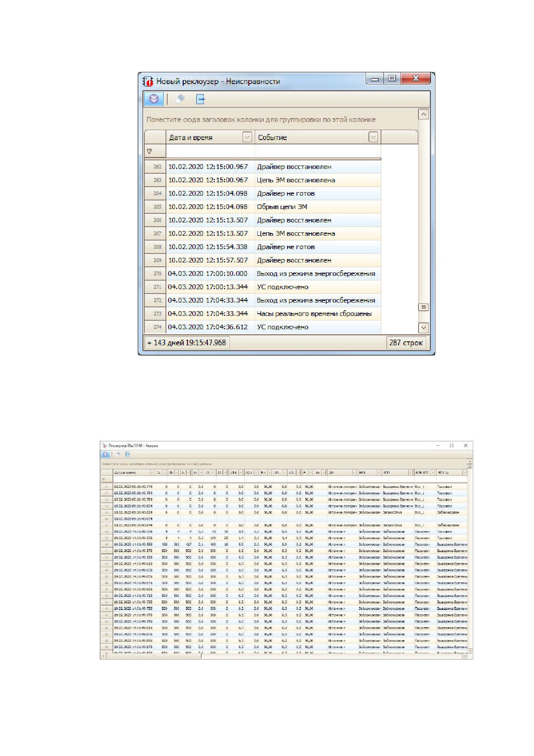This screenshot has width=534, height=756.
Task: Click the group-by-column panel in Неисправности
Action: 281,119
